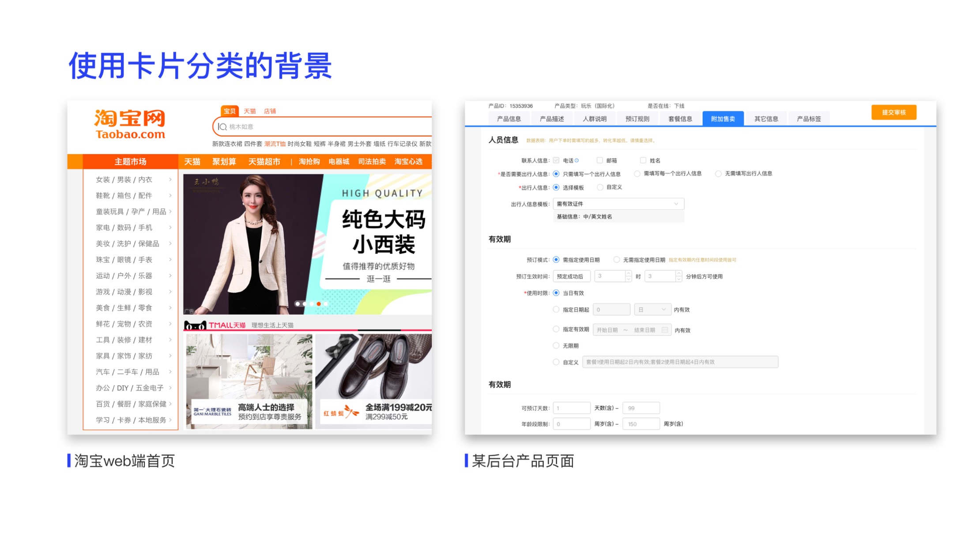Click the 潮流T恤 hot search link

(275, 144)
